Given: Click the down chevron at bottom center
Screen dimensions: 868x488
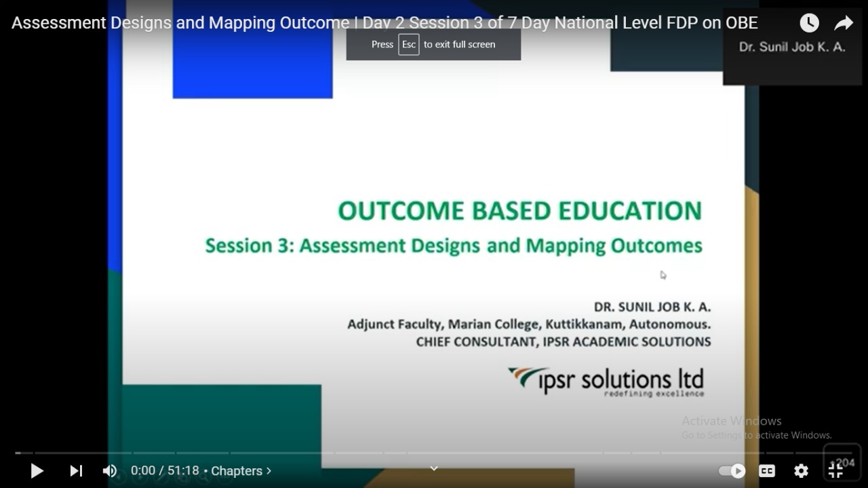Looking at the screenshot, I should tap(434, 468).
